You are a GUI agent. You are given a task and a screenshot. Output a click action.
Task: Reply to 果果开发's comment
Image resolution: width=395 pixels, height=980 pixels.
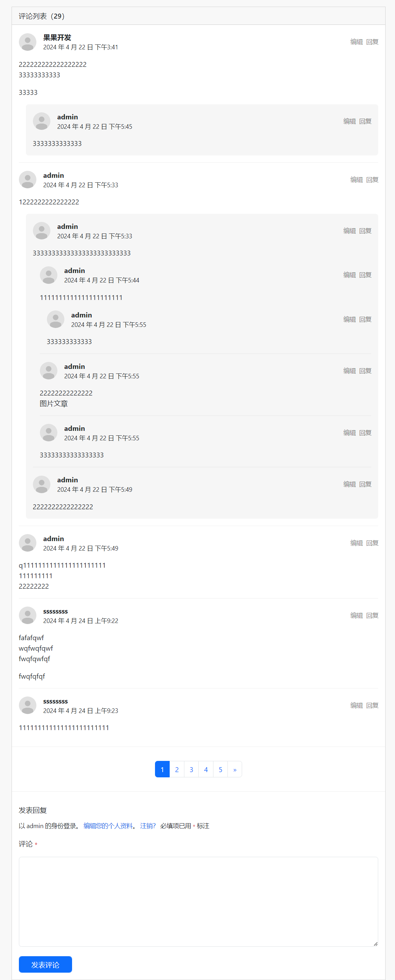[x=372, y=42]
